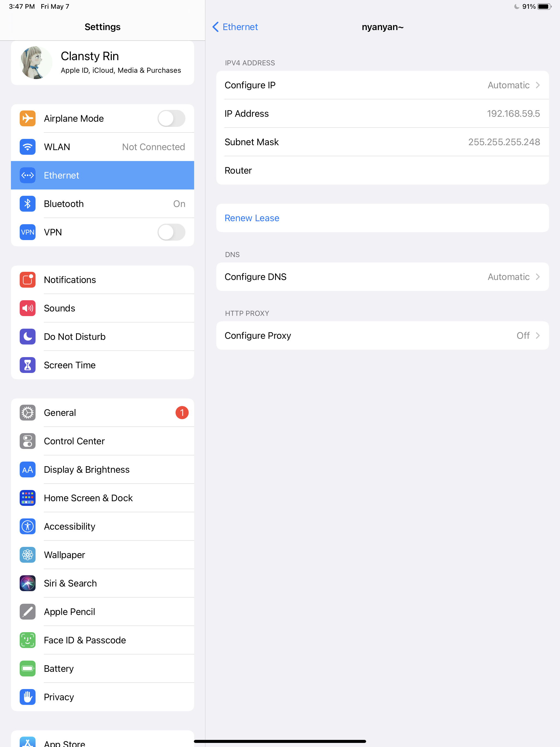This screenshot has width=560, height=747.
Task: Tap the VPN settings icon
Action: [x=28, y=232]
